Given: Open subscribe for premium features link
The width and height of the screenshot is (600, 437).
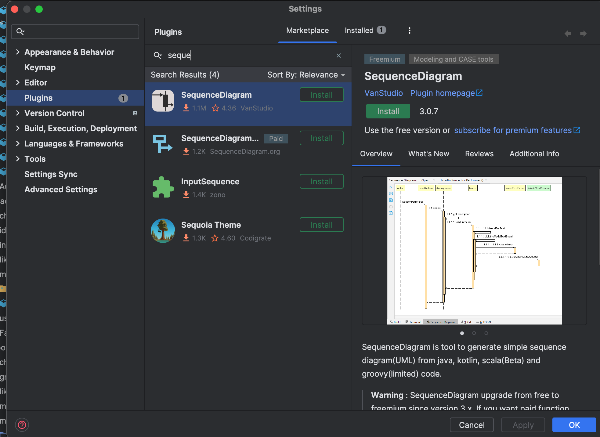Looking at the screenshot, I should point(517,130).
